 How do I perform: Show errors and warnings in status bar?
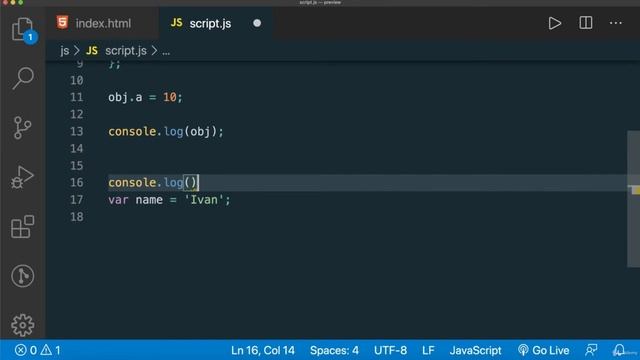tap(38, 350)
